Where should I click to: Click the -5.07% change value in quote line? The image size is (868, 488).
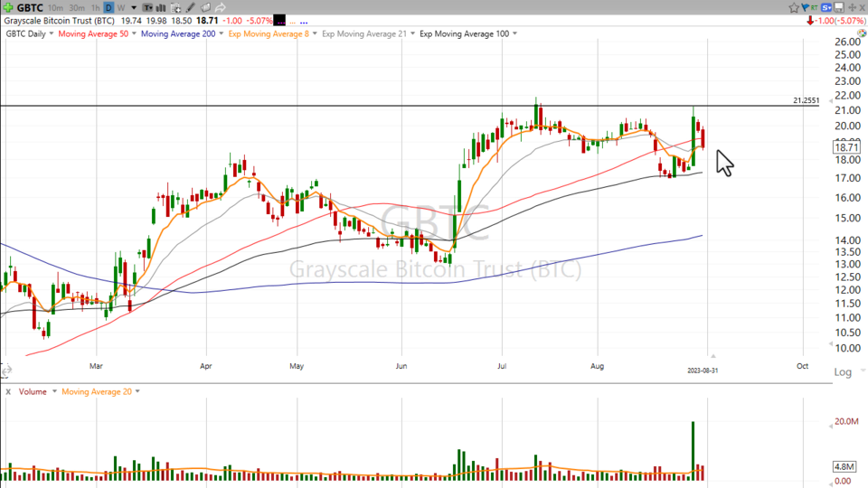(x=259, y=21)
